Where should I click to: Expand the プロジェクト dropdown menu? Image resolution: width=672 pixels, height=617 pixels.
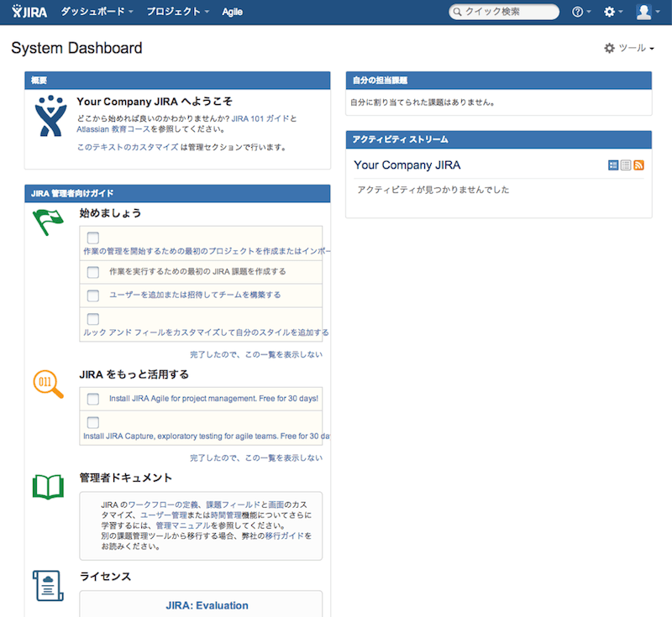(178, 12)
